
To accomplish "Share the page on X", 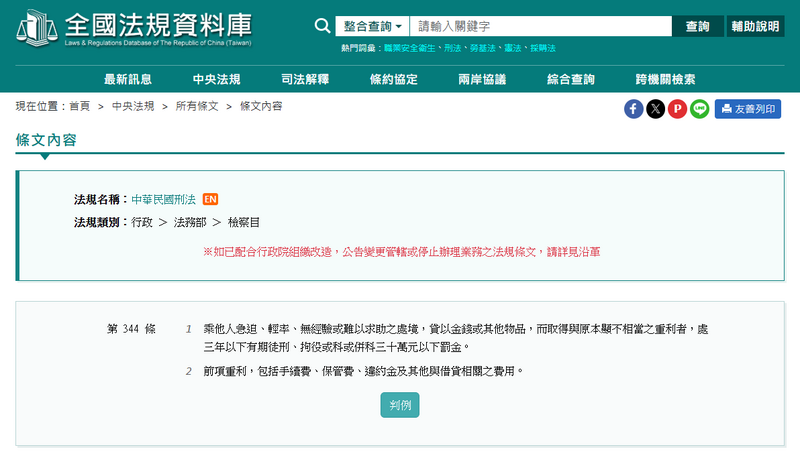I will [x=656, y=109].
